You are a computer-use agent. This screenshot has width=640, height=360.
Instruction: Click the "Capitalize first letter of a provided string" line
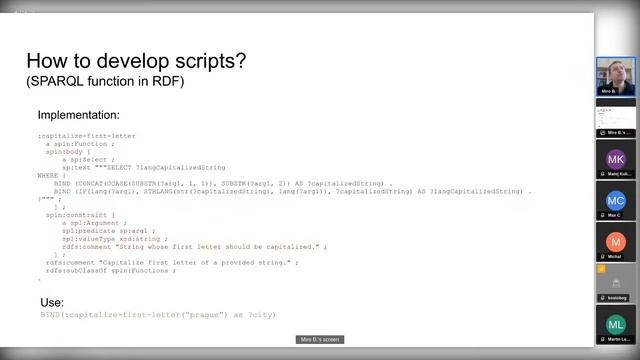[172, 263]
